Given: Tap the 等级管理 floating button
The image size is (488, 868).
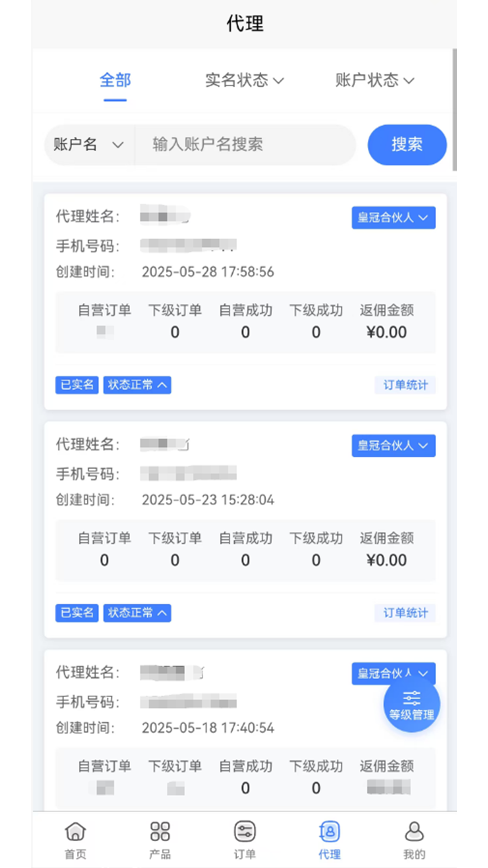Looking at the screenshot, I should tap(412, 704).
